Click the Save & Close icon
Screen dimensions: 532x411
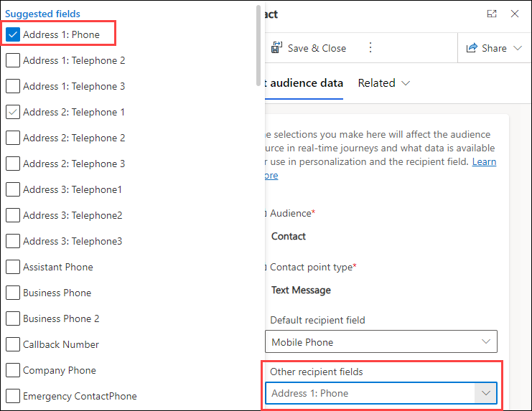[x=276, y=48]
